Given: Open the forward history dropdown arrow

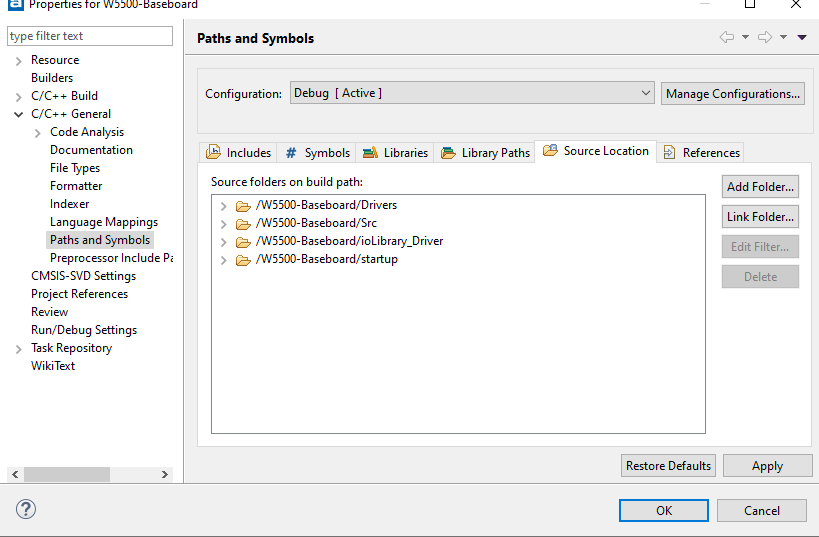Looking at the screenshot, I should (x=783, y=37).
